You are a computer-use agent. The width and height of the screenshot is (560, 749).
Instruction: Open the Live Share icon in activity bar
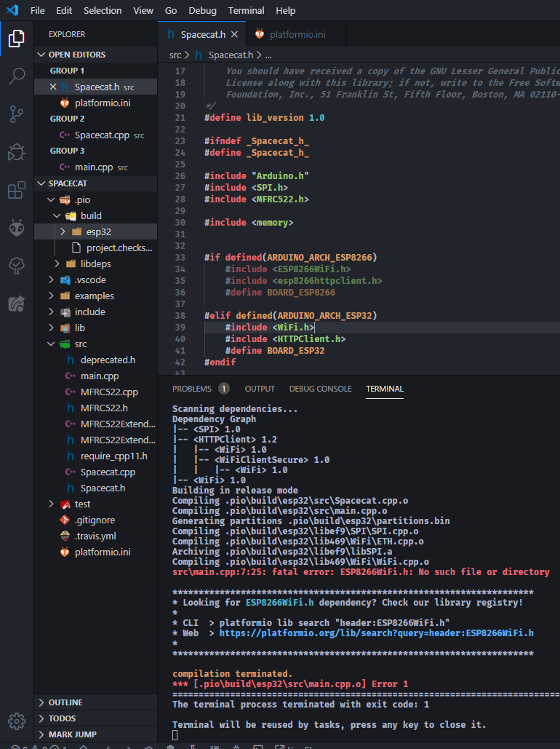[x=16, y=304]
